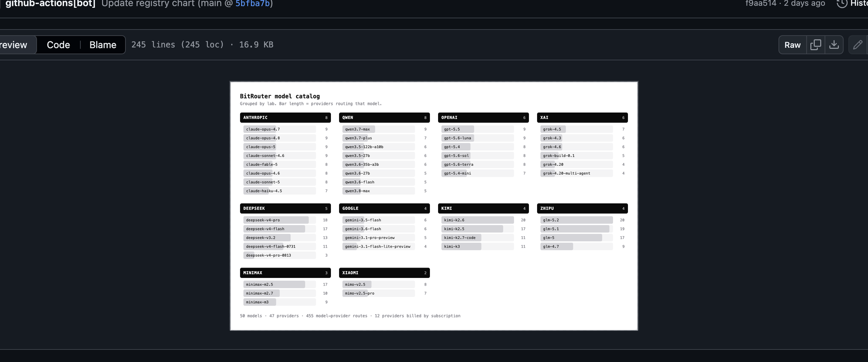
Task: Click 'glm-5.1' row
Action: (x=582, y=229)
